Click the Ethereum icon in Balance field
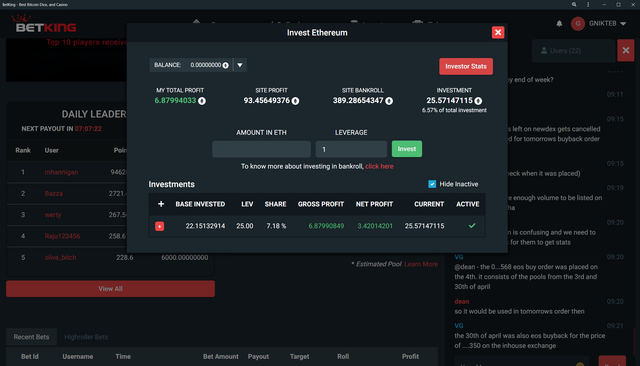Screen dimensions: 640x366 click(x=225, y=65)
